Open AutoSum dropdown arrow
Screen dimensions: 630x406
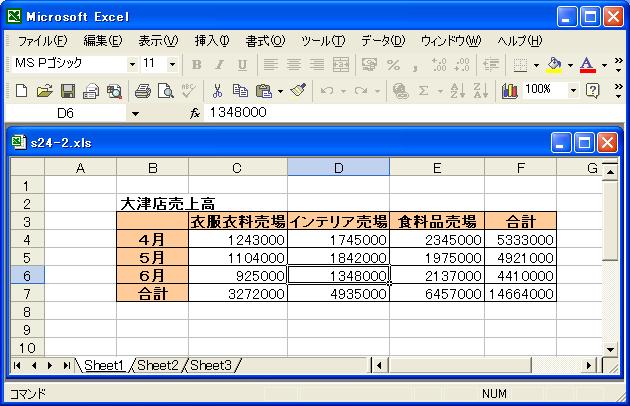(440, 91)
